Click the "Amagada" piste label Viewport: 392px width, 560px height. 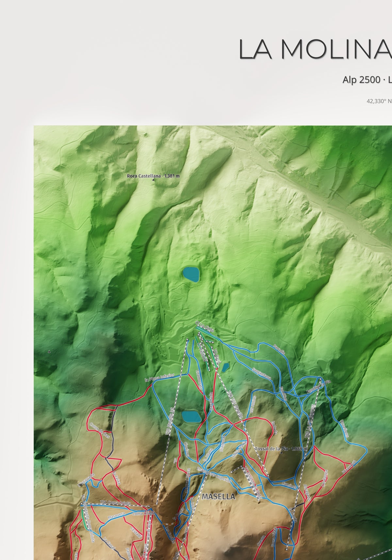click(307, 493)
